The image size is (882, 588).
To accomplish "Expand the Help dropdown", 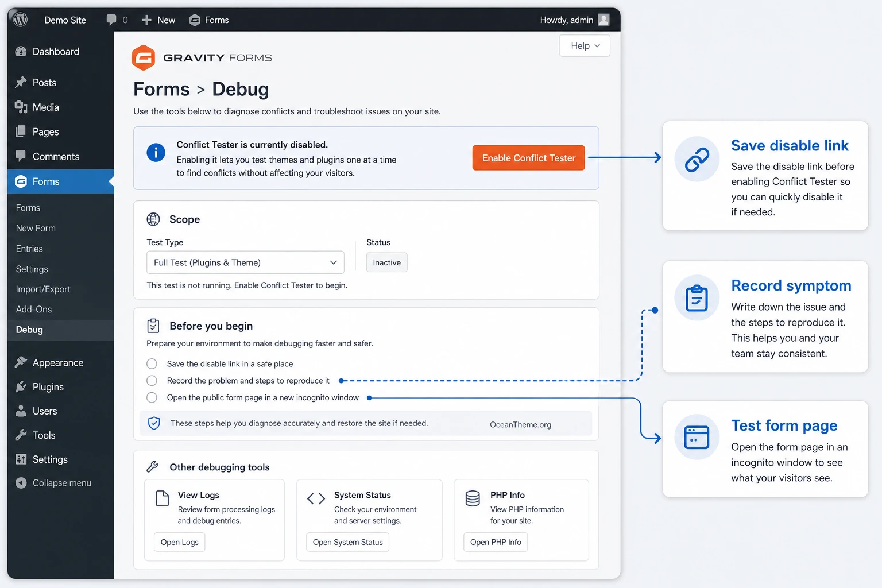I will [585, 45].
